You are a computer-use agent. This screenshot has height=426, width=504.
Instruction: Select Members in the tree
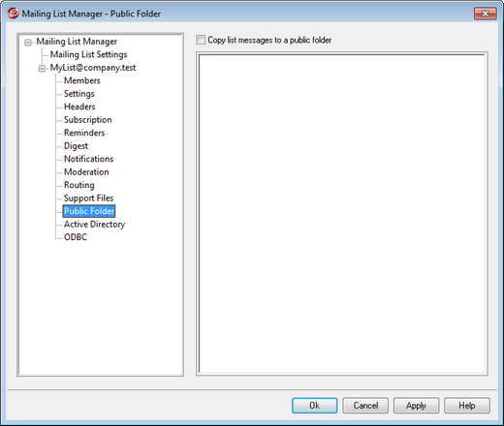(x=82, y=80)
